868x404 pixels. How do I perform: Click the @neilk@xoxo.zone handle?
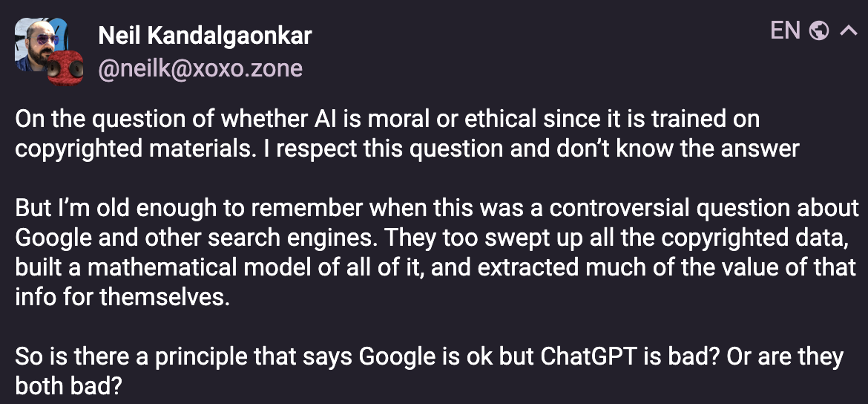pyautogui.click(x=200, y=68)
